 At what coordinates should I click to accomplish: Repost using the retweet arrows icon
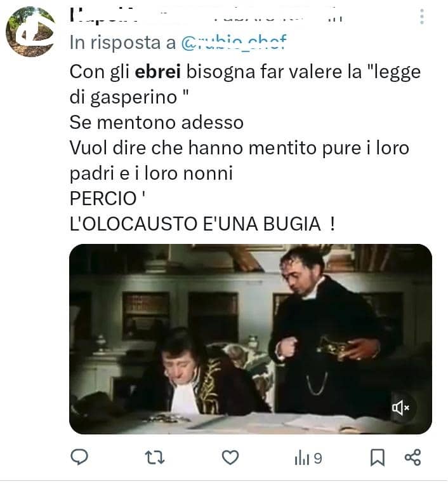tap(155, 457)
